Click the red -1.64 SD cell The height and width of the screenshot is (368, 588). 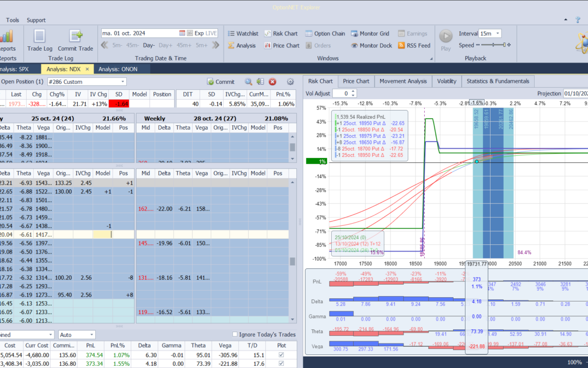[x=119, y=104]
